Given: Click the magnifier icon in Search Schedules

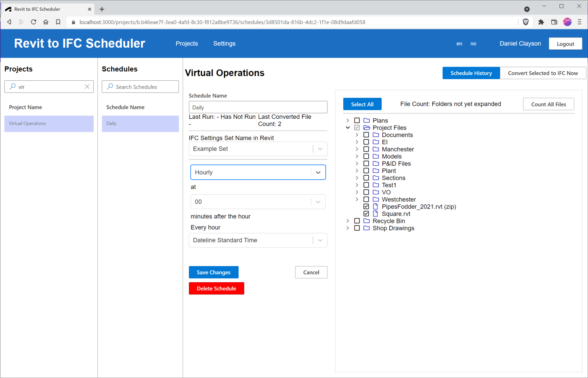Looking at the screenshot, I should pyautogui.click(x=110, y=86).
